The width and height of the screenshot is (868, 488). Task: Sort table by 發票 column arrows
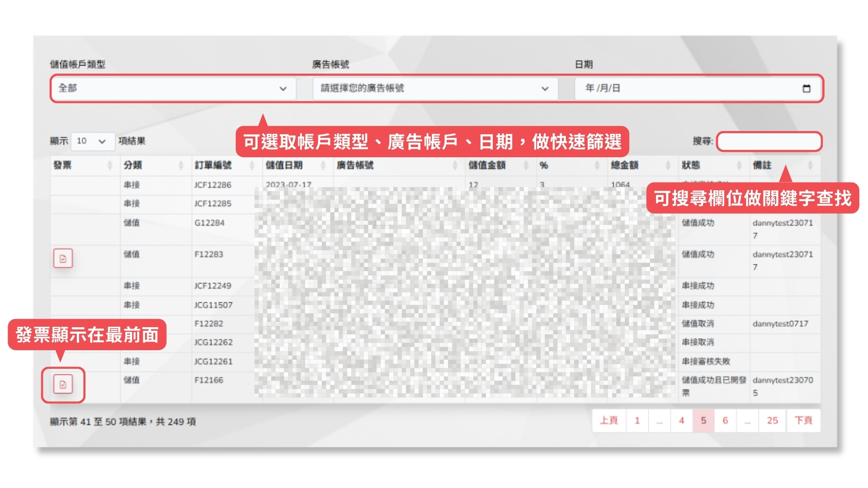[109, 165]
